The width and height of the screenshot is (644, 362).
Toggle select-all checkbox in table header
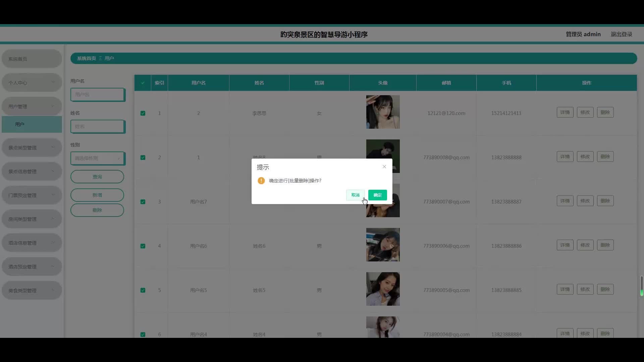(x=143, y=83)
